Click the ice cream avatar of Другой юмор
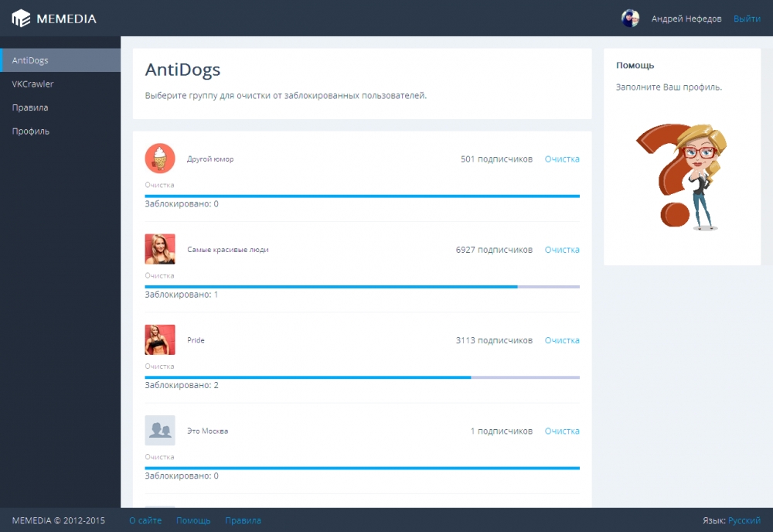This screenshot has height=532, width=773. click(160, 159)
